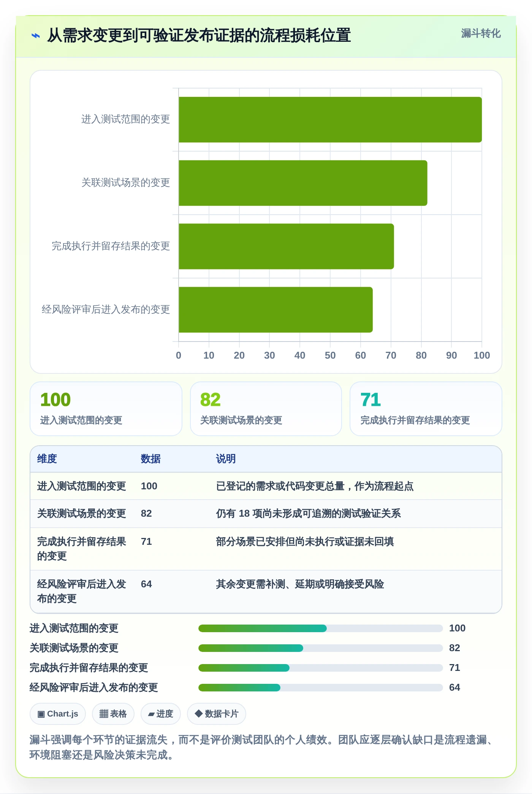Click the bar for 关联测试场景的变更 in chart
The image size is (532, 794).
(x=303, y=183)
